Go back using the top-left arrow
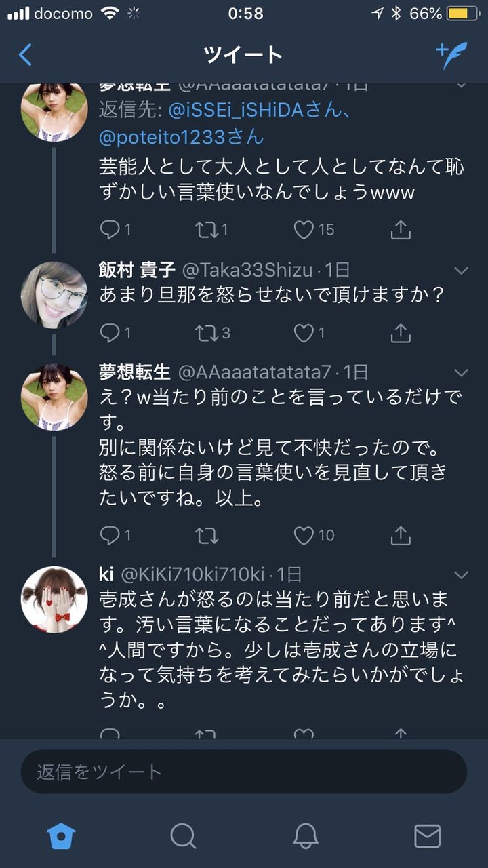The height and width of the screenshot is (868, 488). point(26,54)
